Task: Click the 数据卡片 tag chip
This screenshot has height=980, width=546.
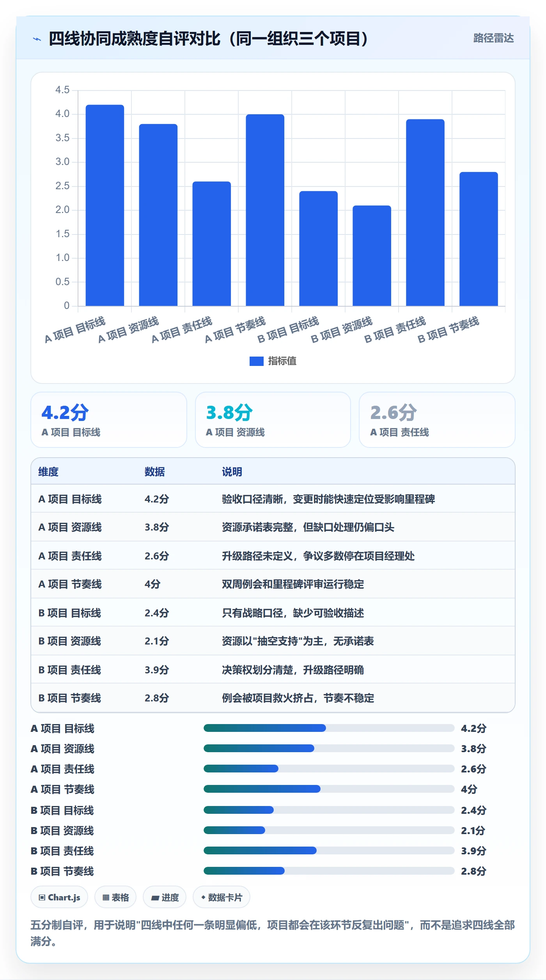Action: point(222,897)
